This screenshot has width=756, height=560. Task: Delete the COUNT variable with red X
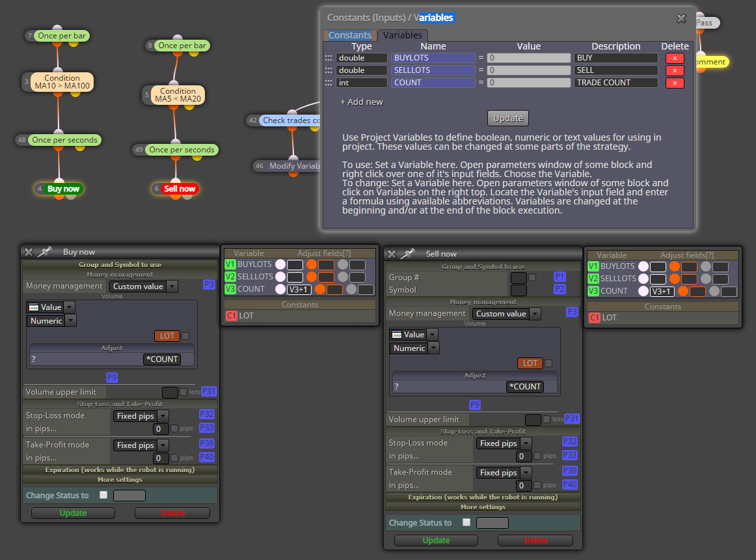point(675,83)
